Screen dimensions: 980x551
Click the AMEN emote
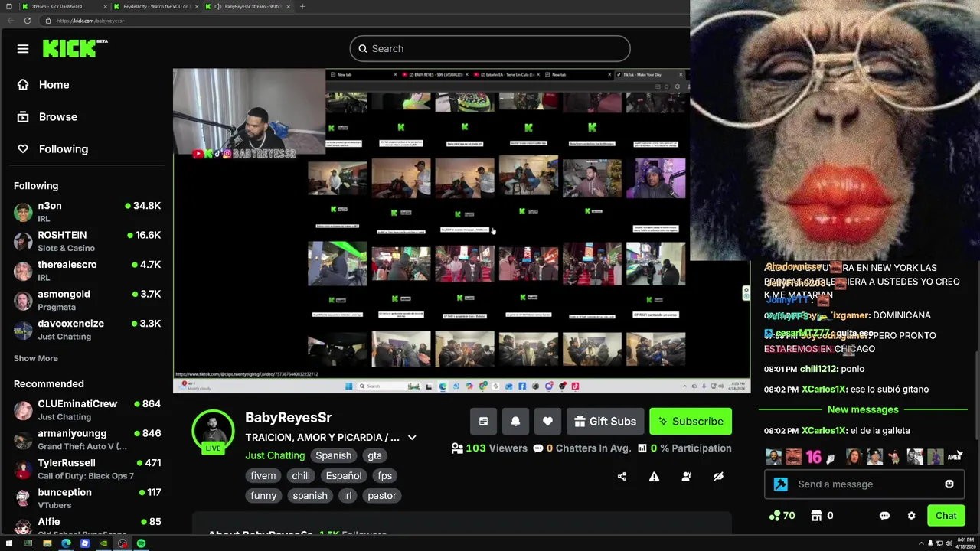tap(954, 458)
